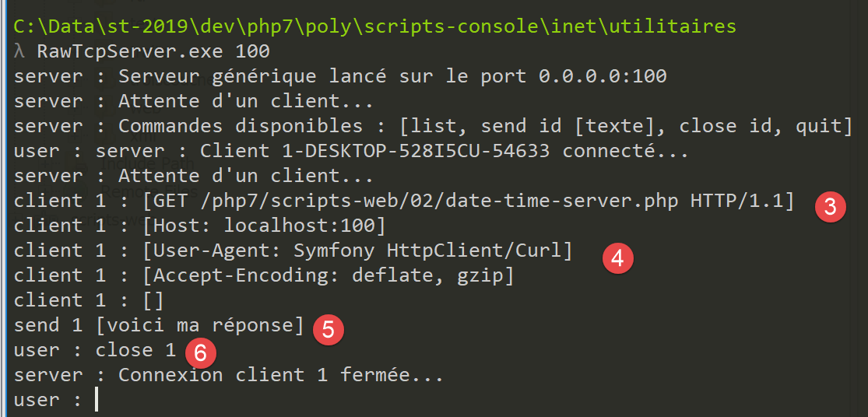Click the red circle marker numbered 3
Viewport: 868px width, 417px height.
click(x=830, y=208)
